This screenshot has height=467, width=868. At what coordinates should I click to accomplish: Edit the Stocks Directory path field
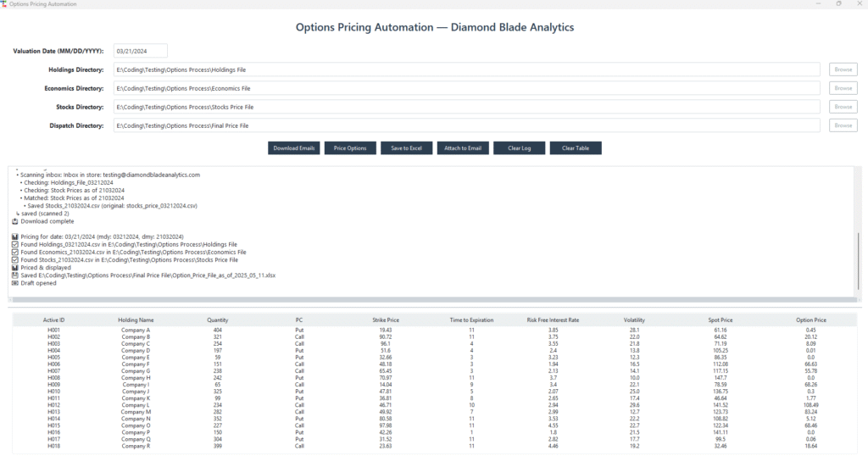(467, 107)
